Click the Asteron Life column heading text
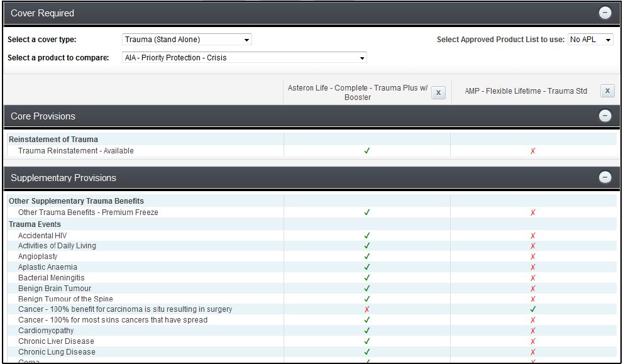This screenshot has height=364, width=623. pos(358,92)
